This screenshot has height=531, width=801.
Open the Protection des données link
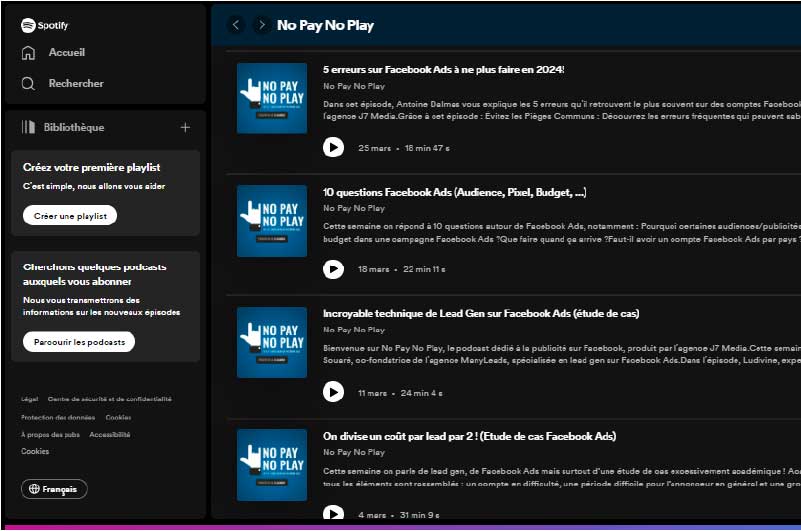58,418
